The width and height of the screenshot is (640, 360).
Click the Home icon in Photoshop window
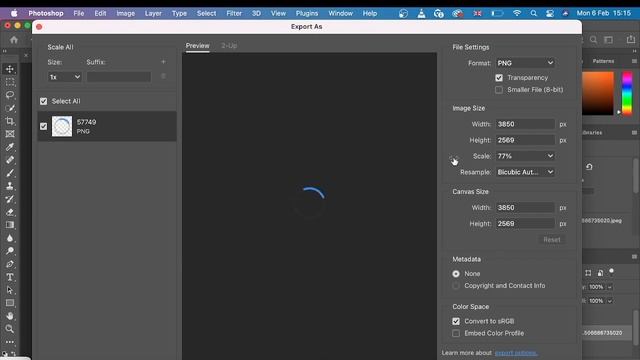pyautogui.click(x=14, y=40)
